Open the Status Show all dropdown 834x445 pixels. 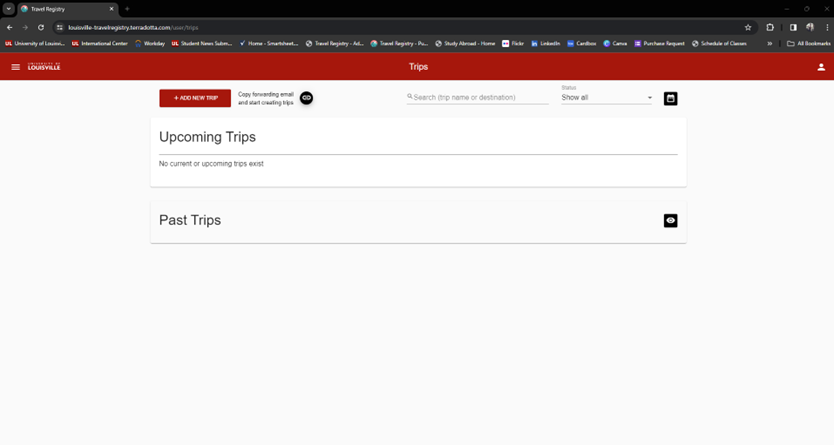point(607,97)
